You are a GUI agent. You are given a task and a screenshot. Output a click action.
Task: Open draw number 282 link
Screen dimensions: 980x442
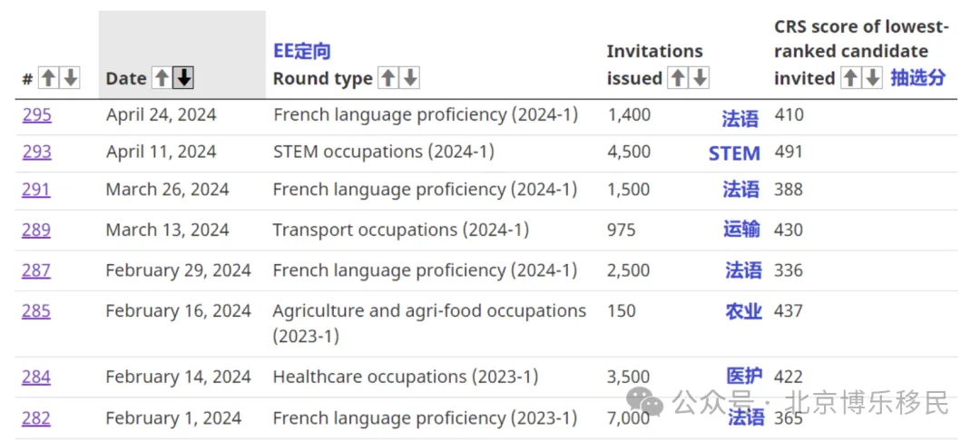click(x=36, y=417)
